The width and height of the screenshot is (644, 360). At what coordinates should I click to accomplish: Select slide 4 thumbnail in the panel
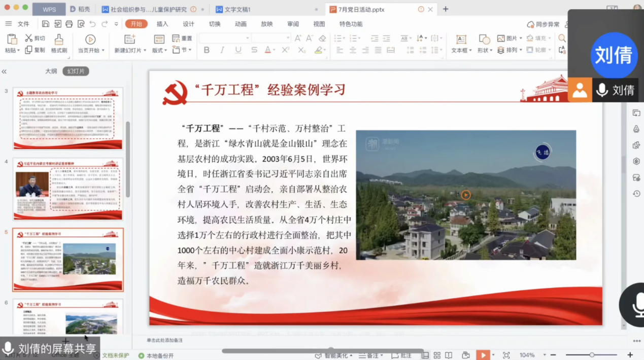click(x=68, y=188)
